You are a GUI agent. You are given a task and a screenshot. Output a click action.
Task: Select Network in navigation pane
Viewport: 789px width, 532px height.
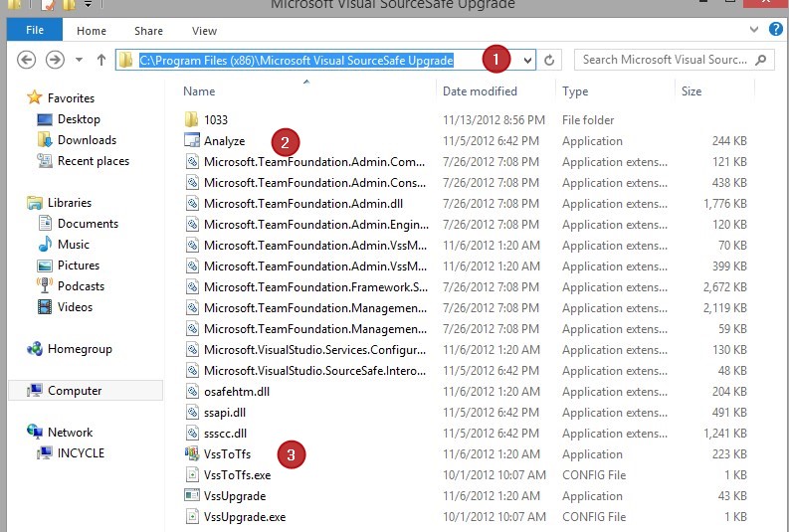point(70,433)
